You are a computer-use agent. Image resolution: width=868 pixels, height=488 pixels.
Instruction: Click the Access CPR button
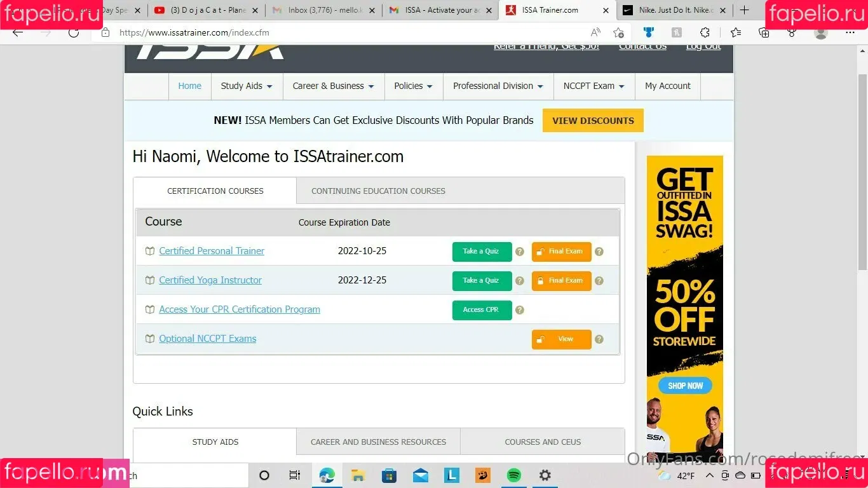coord(482,310)
